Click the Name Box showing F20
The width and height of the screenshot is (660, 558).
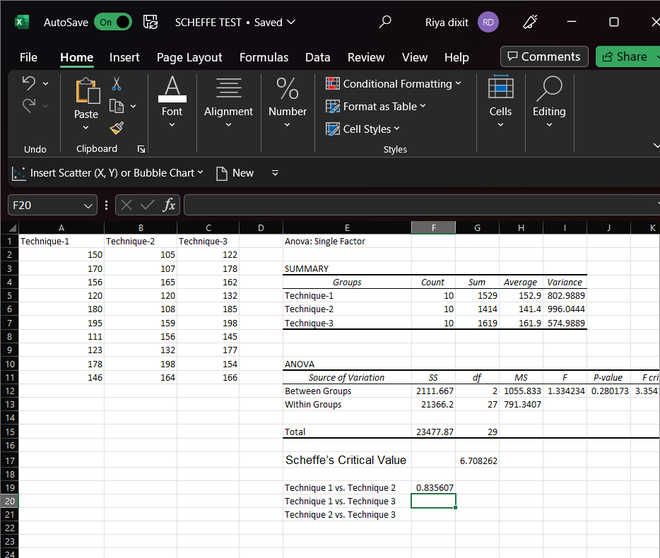point(45,205)
